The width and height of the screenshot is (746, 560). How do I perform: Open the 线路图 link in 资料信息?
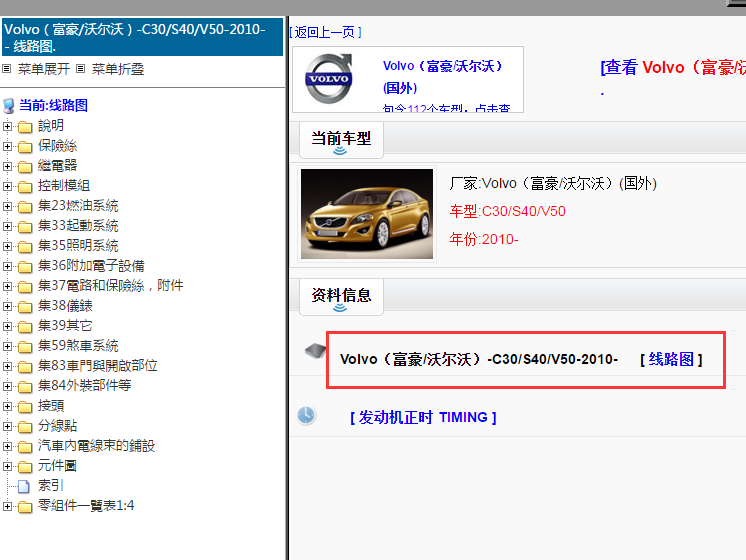[671, 359]
